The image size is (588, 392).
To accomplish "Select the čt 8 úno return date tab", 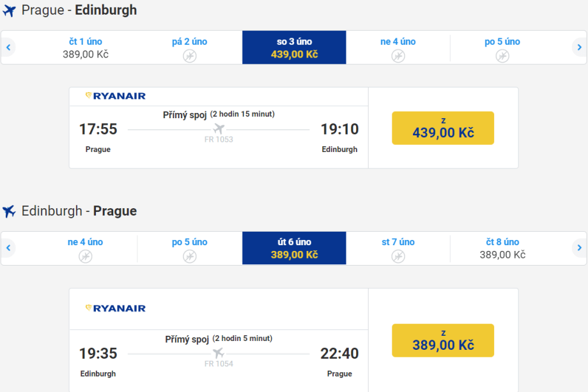I will pyautogui.click(x=502, y=248).
